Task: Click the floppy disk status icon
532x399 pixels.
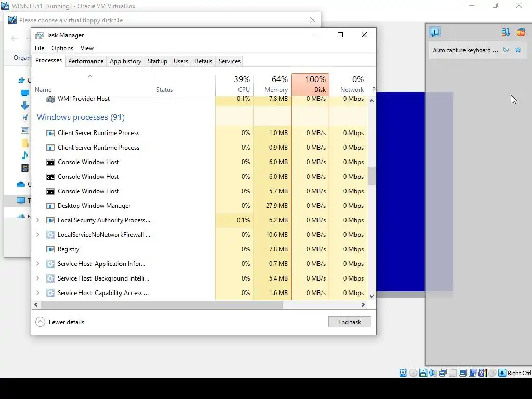Action: (x=423, y=373)
